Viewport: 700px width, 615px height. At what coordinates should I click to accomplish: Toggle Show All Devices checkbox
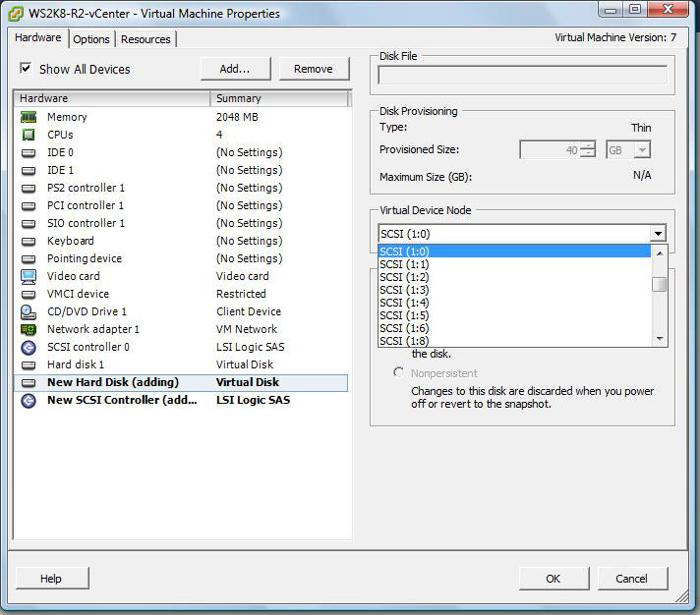point(26,68)
